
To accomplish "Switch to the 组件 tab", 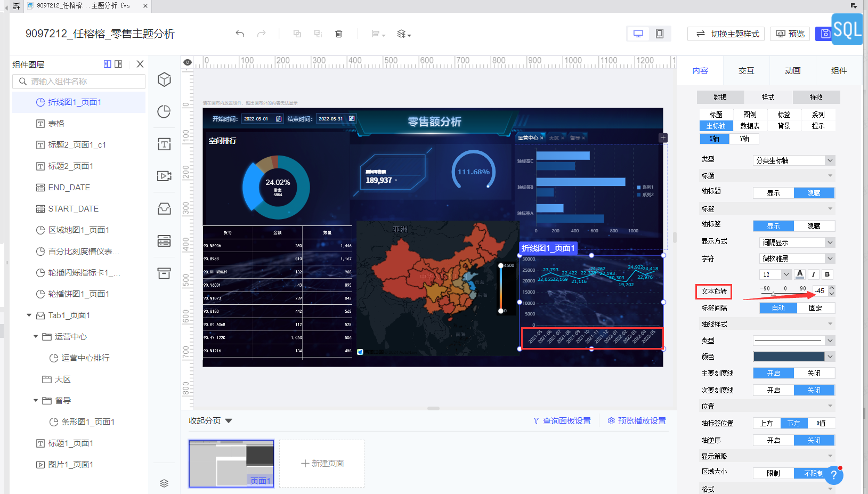I will [x=839, y=70].
